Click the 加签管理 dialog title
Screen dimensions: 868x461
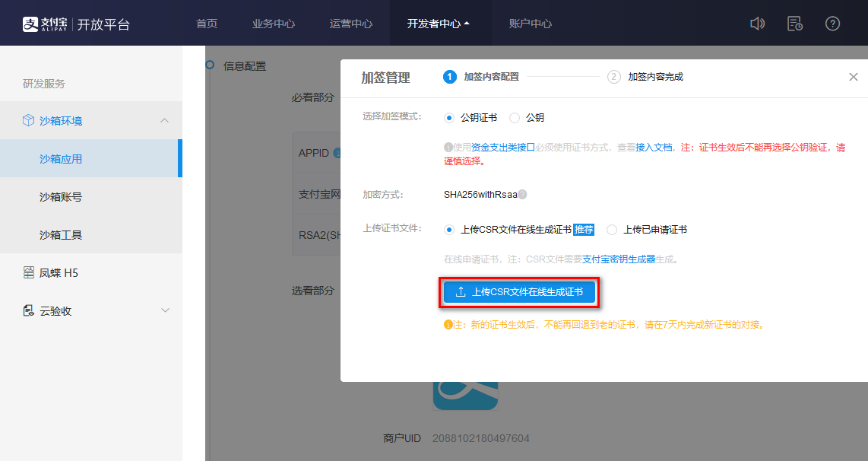386,78
